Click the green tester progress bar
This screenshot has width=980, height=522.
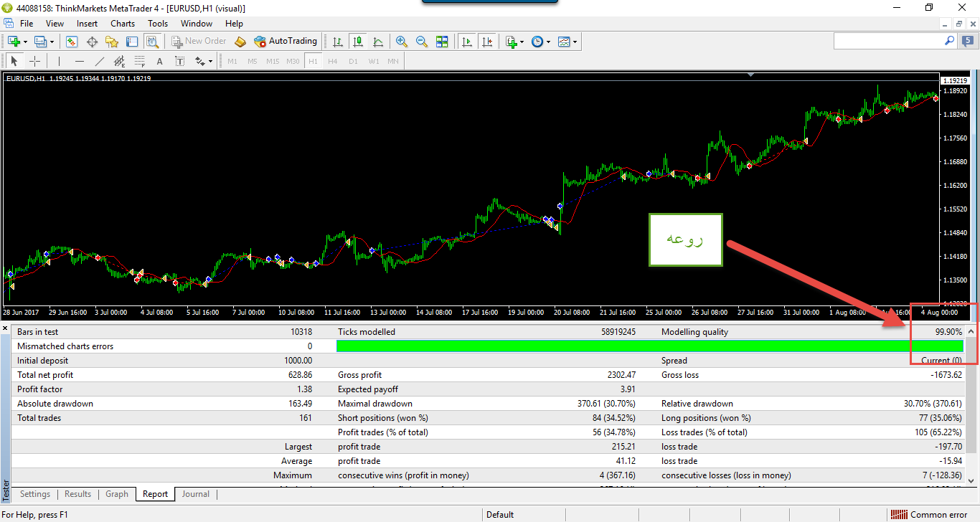[x=649, y=346]
